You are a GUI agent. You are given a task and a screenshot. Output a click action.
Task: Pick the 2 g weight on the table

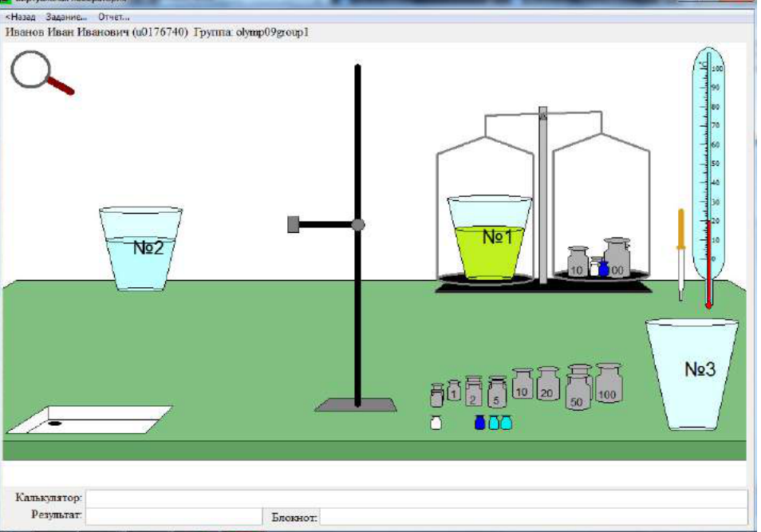click(473, 391)
